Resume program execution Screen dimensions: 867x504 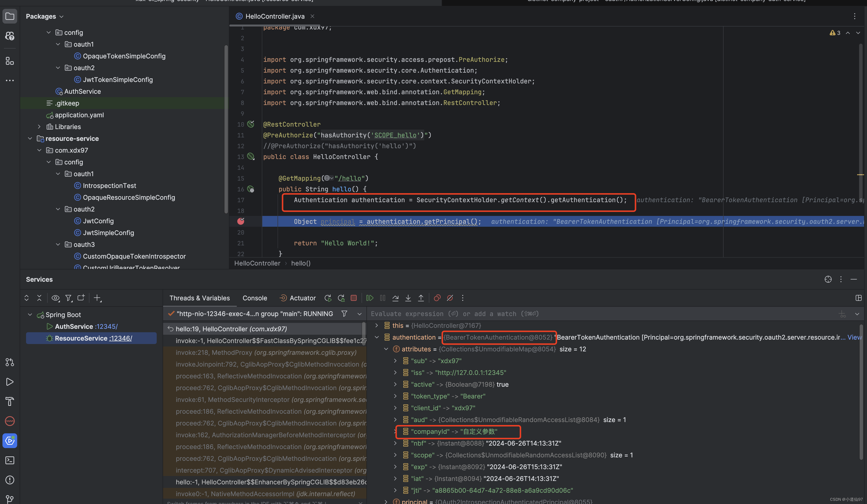click(369, 298)
